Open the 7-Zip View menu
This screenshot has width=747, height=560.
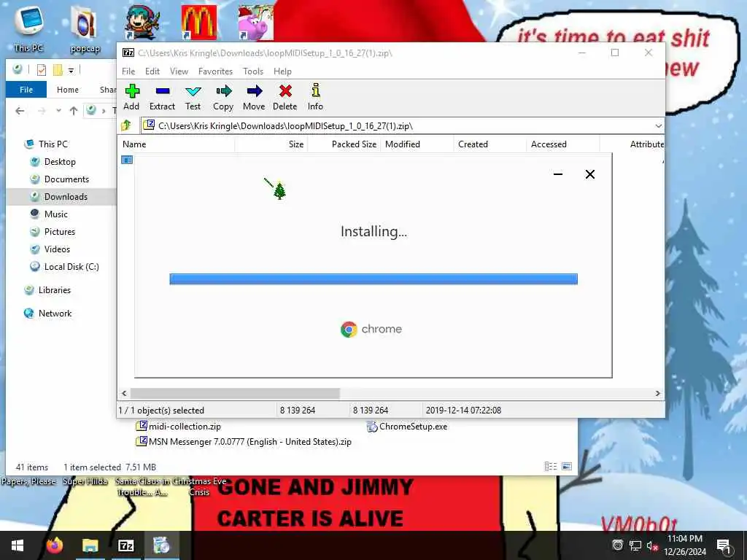(179, 71)
